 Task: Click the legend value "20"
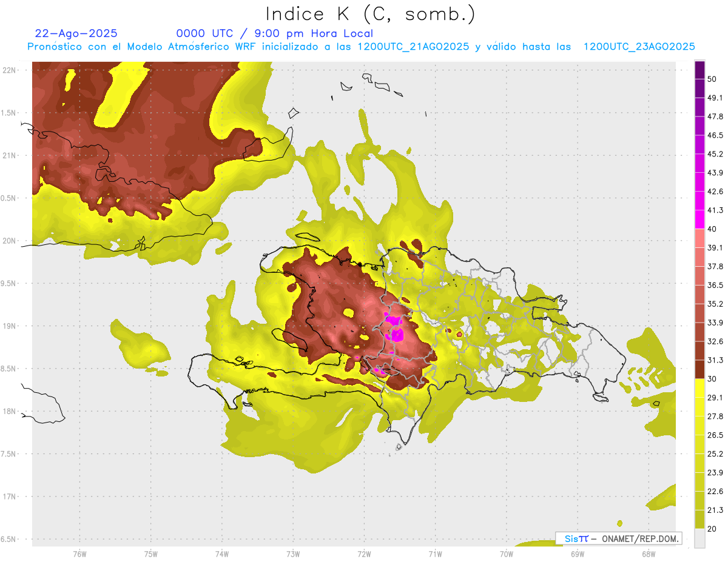coord(712,529)
